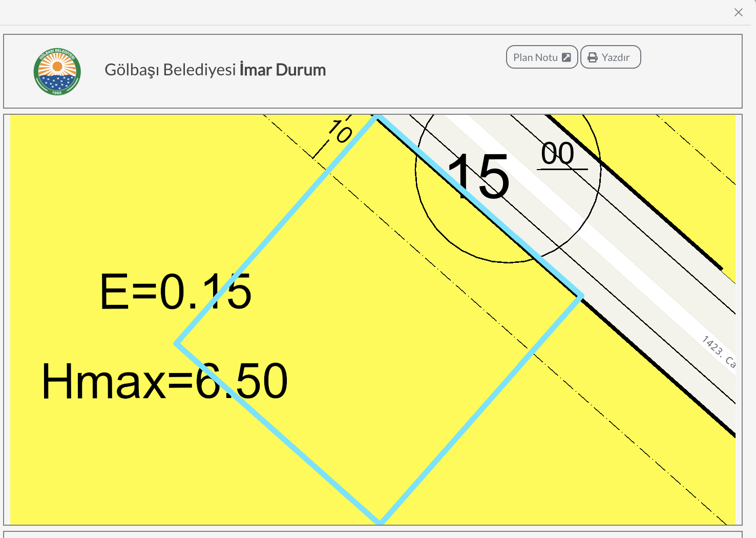Select the E=0.15 label on the map
The width and height of the screenshot is (756, 538).
coord(175,292)
